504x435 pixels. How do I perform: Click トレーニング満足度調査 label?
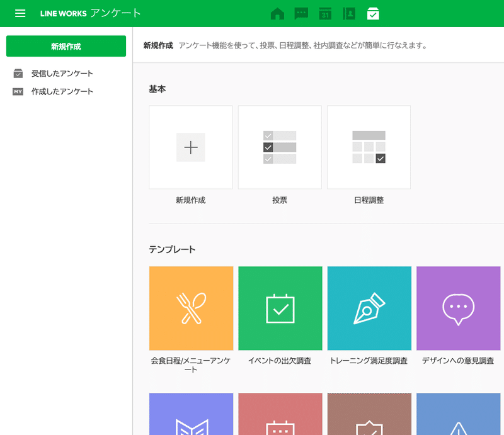click(369, 361)
